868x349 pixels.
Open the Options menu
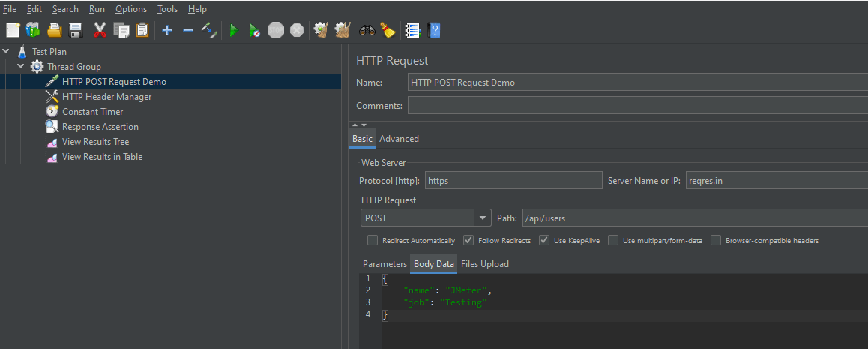(x=131, y=9)
